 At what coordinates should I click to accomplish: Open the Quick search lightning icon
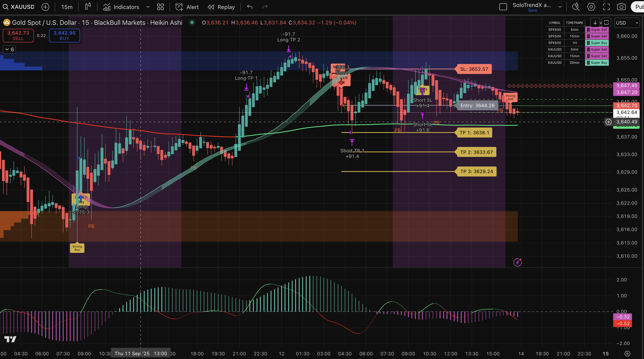tap(576, 7)
